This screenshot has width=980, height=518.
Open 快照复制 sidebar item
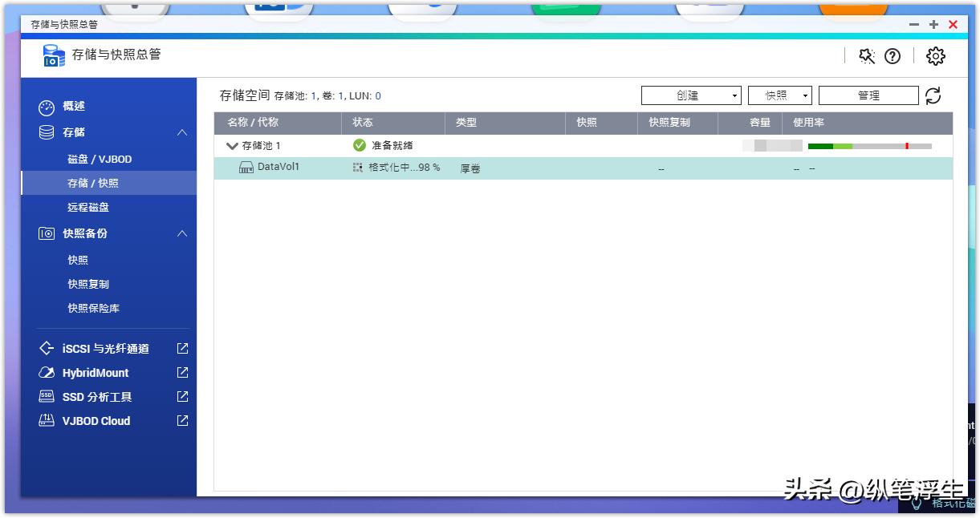[x=88, y=285]
